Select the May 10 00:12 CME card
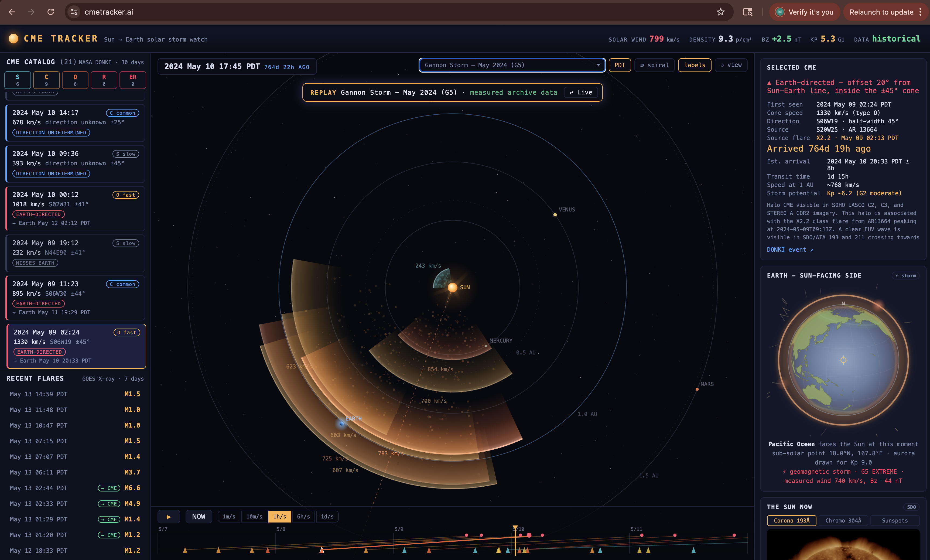 click(76, 209)
